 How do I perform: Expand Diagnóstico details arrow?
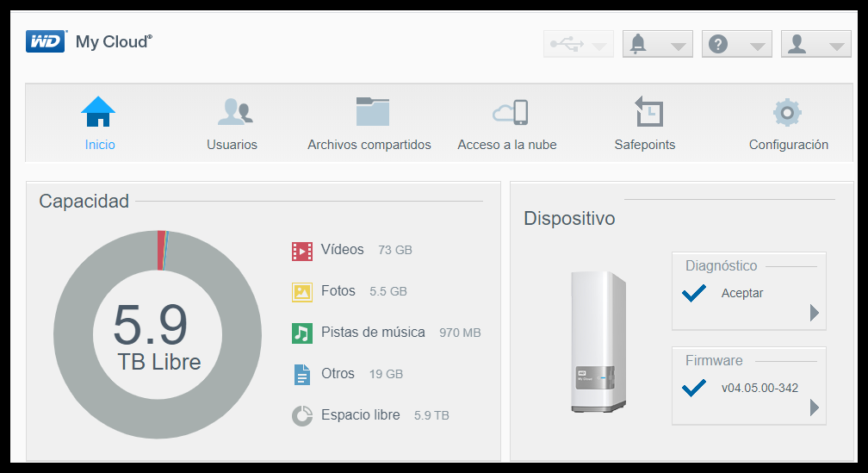click(x=815, y=313)
